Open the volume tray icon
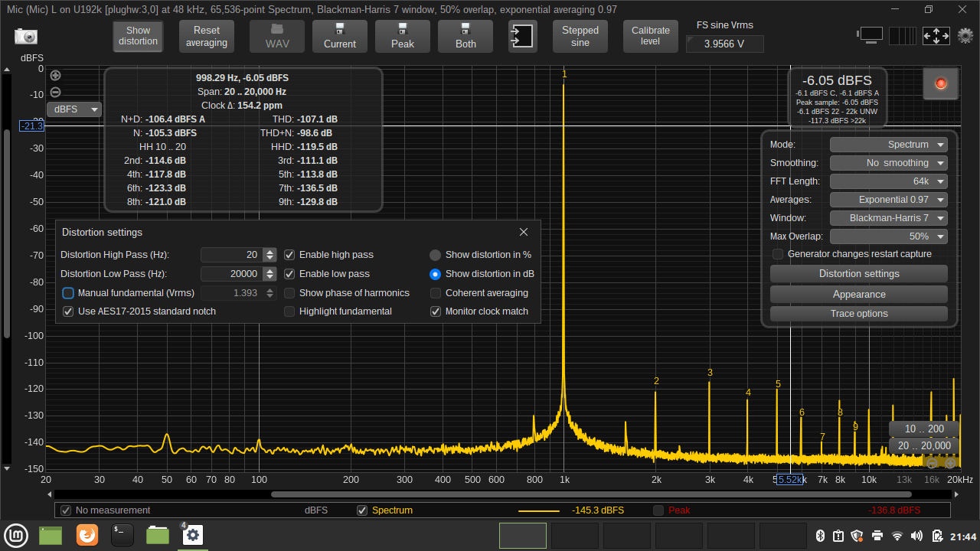The height and width of the screenshot is (551, 980). coord(917,536)
